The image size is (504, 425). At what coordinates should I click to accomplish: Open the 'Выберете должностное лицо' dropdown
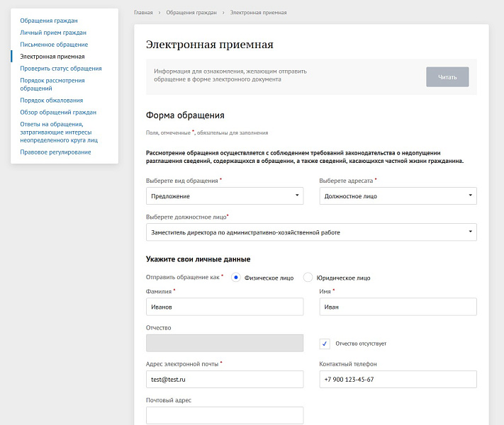[310, 232]
